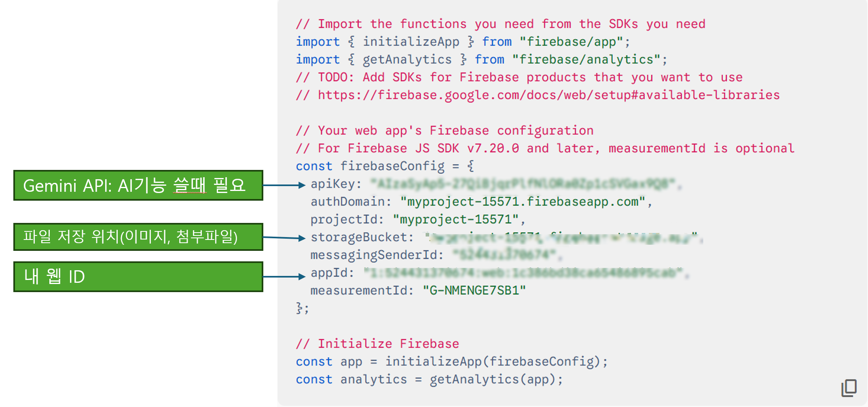Copy the Firebase code snippet
This screenshot has height=407, width=868.
(x=849, y=388)
